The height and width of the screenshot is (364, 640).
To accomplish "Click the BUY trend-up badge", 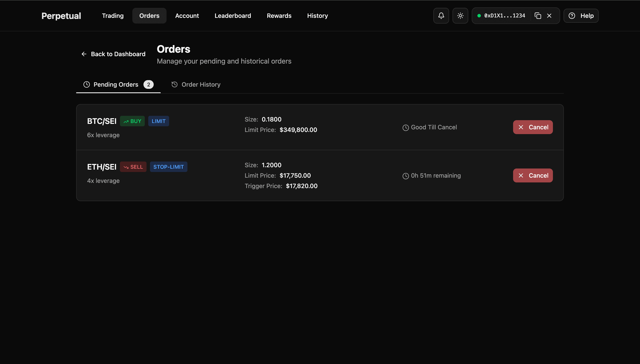I will click(132, 121).
